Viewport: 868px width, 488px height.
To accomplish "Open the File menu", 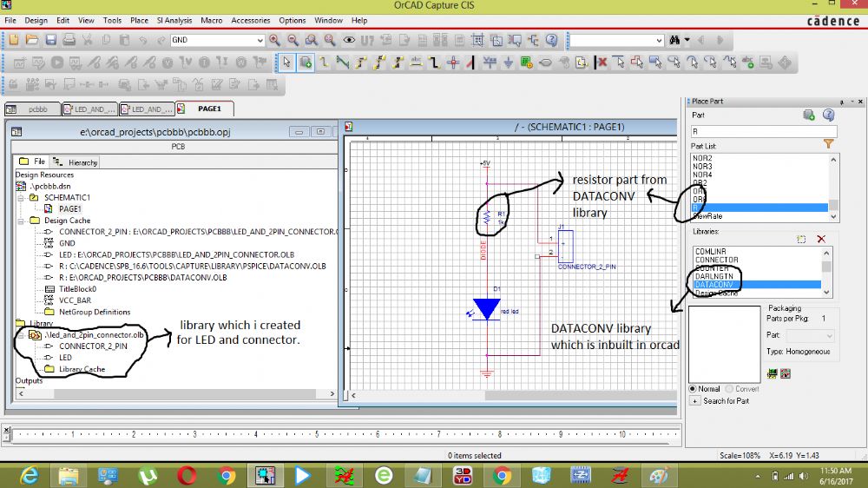I will tap(10, 21).
